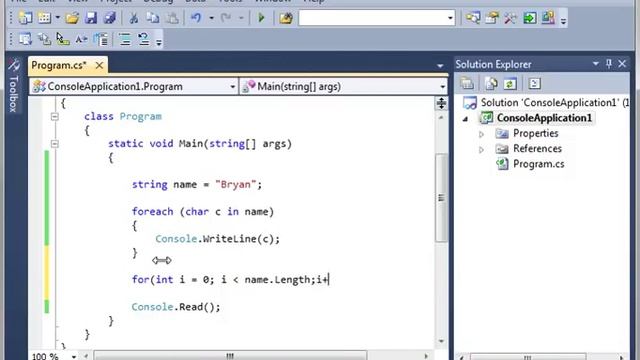Select the Program.cs* document tab
The image size is (640, 360).
tap(59, 65)
